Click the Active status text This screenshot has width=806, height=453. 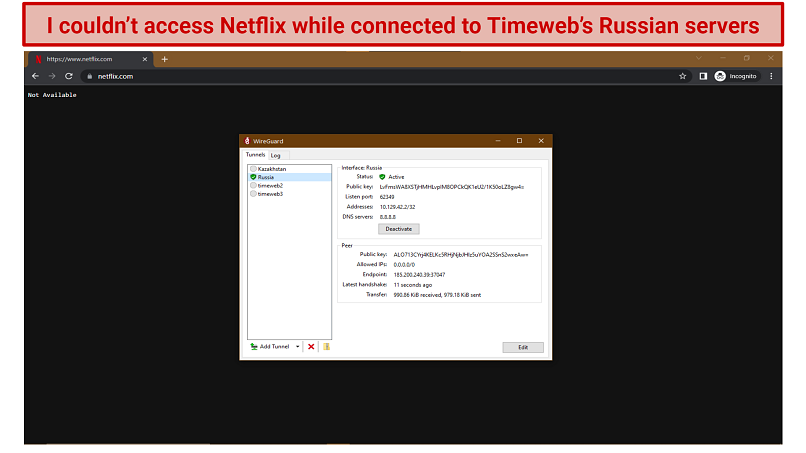coord(396,177)
